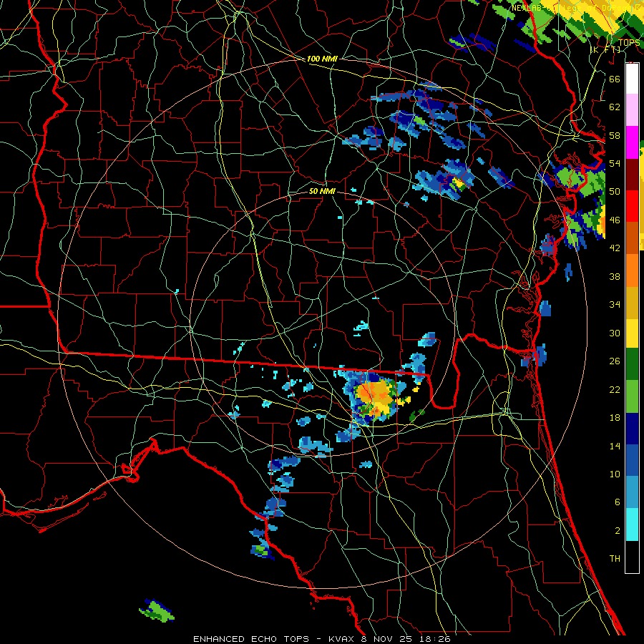Click the 'TH' threshold label
The height and width of the screenshot is (644, 644).
[x=615, y=559]
